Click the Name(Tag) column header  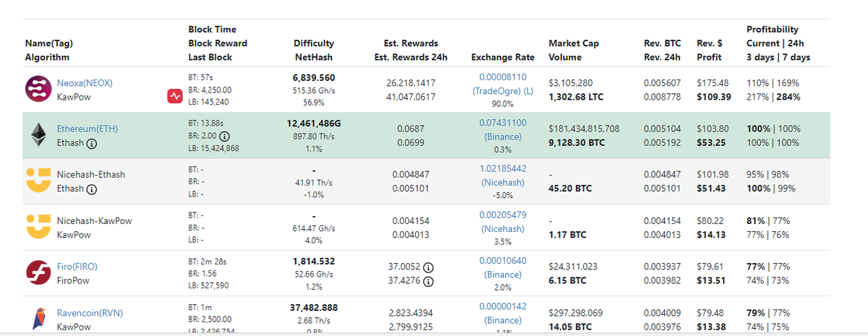coord(48,43)
